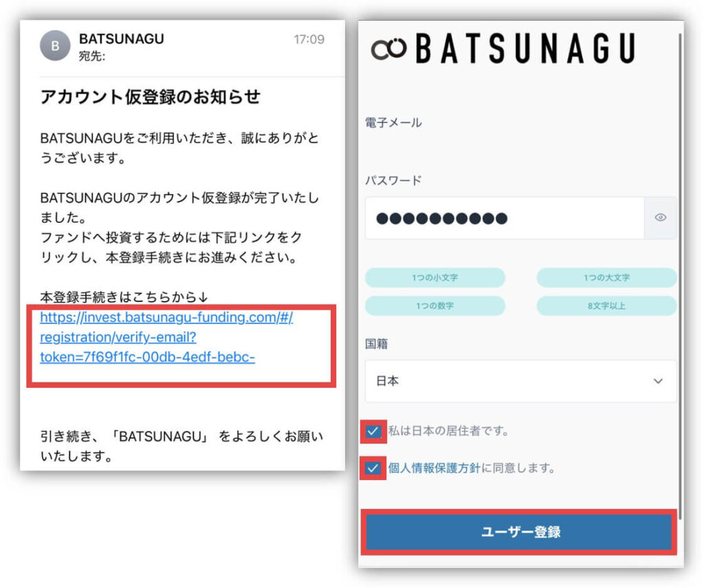Click the 宛先 recipient line
This screenshot has height=588, width=704.
pyautogui.click(x=93, y=54)
